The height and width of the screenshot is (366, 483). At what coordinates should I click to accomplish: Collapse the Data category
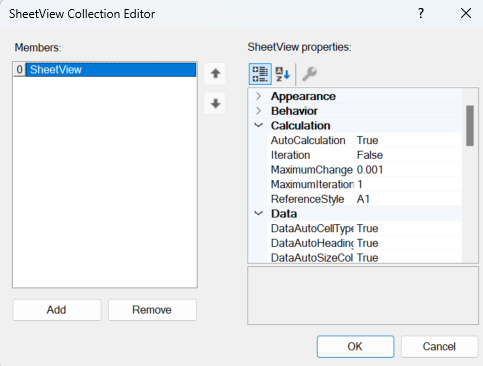click(258, 213)
